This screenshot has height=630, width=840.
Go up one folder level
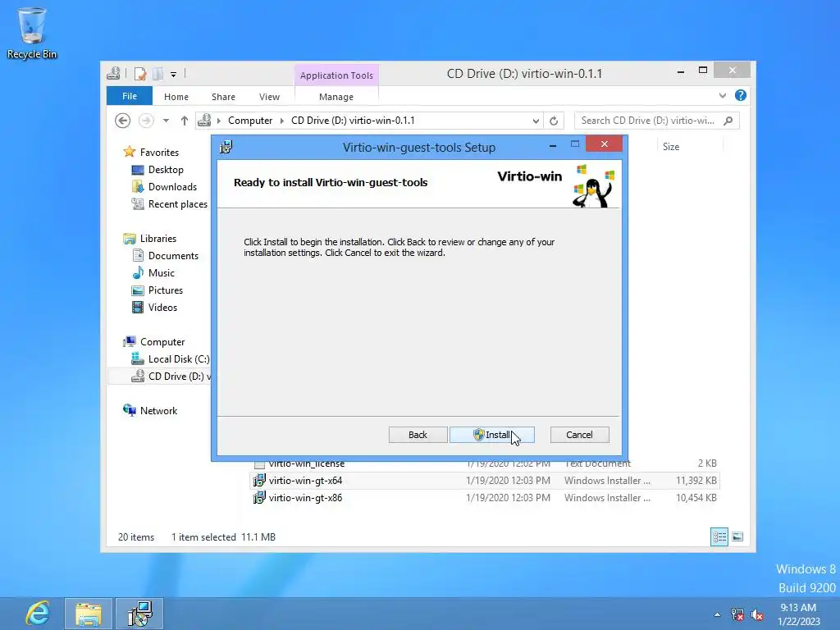185,121
